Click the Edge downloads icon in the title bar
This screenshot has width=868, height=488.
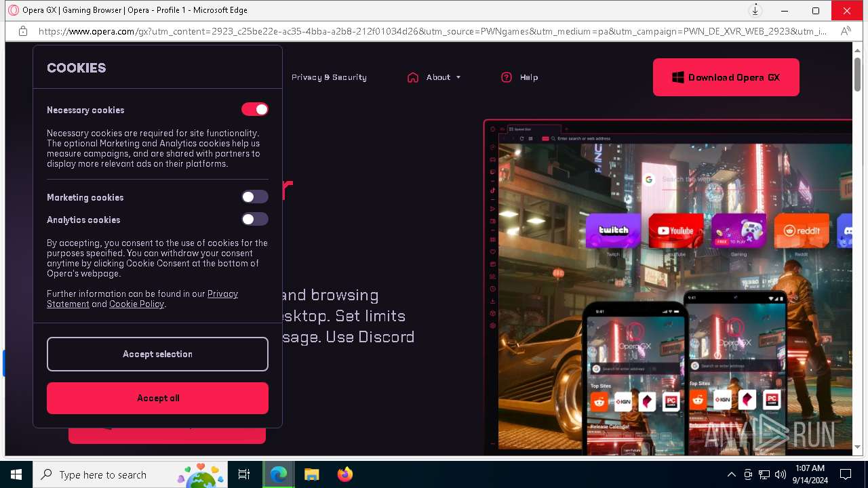755,10
